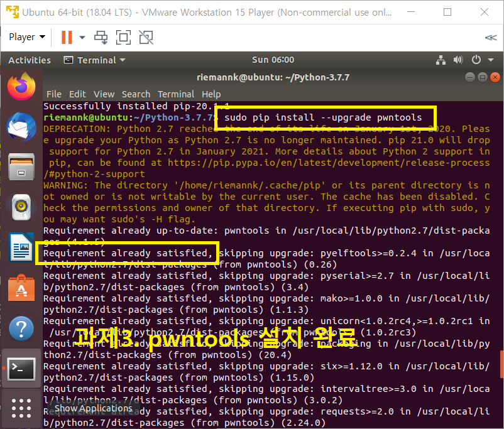This screenshot has width=504, height=429.
Task: Click the 'requests>=2.0' requirement text
Action: click(357, 411)
